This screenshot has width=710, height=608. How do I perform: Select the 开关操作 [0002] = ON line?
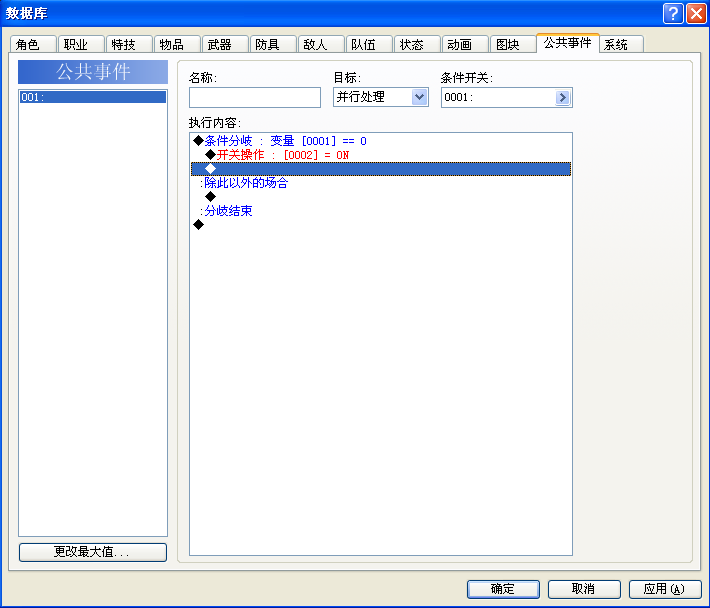click(x=381, y=155)
